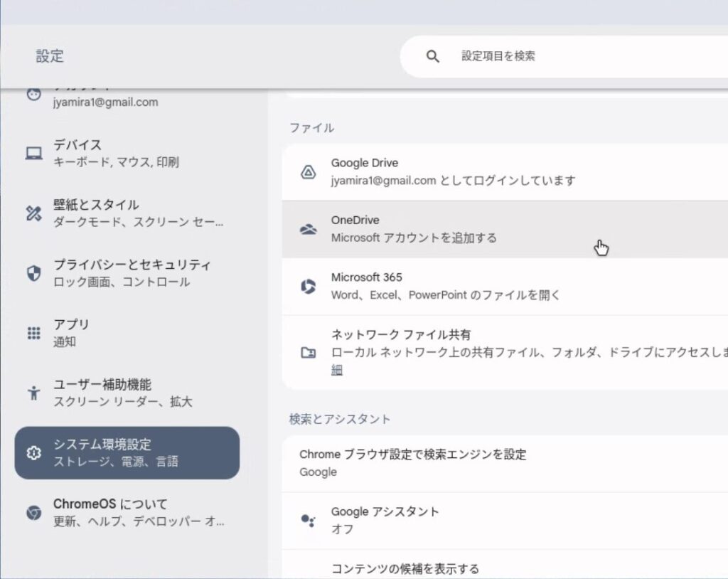
Task: Open Chrome ブラウザ設定で検索エンジンを設定 row
Action: tap(505, 463)
